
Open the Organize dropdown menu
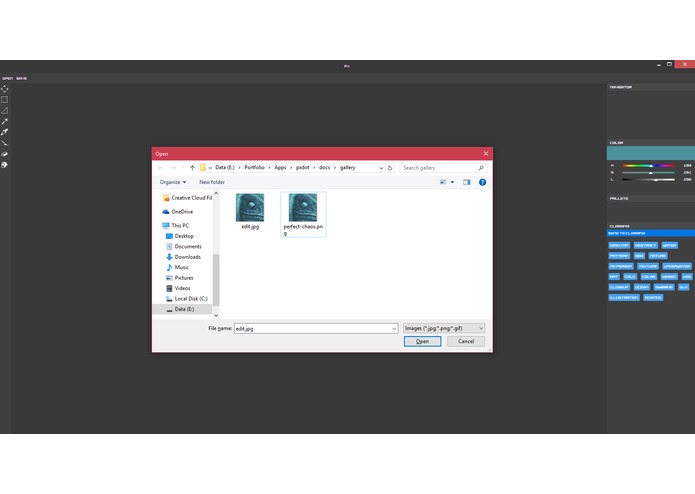173,182
